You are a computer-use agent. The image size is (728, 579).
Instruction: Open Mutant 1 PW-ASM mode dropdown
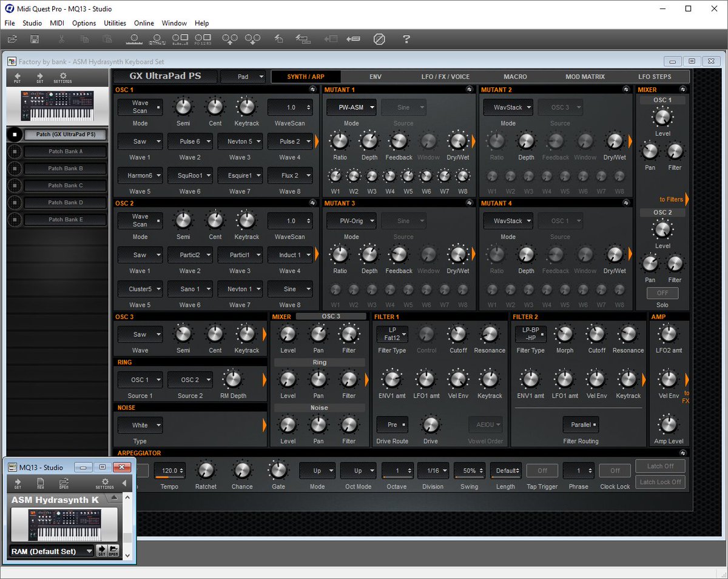(x=351, y=107)
